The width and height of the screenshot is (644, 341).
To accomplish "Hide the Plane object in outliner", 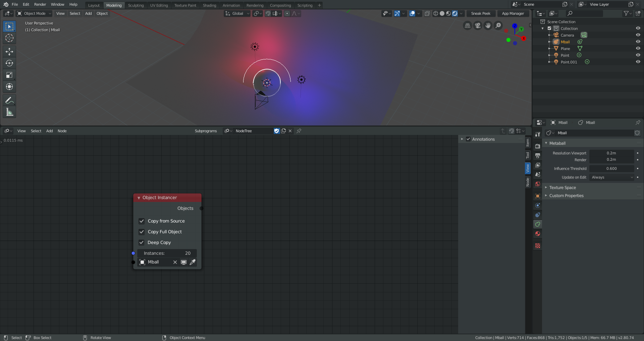I will (x=638, y=48).
